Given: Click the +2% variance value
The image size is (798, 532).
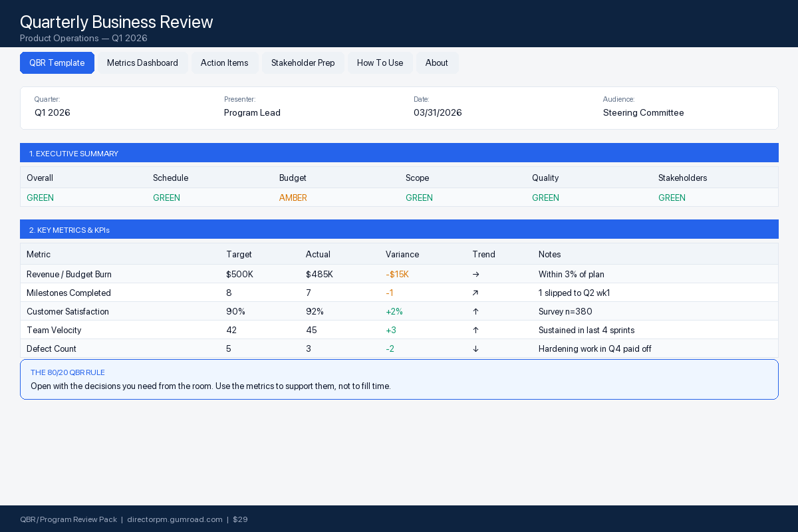Looking at the screenshot, I should tap(394, 311).
